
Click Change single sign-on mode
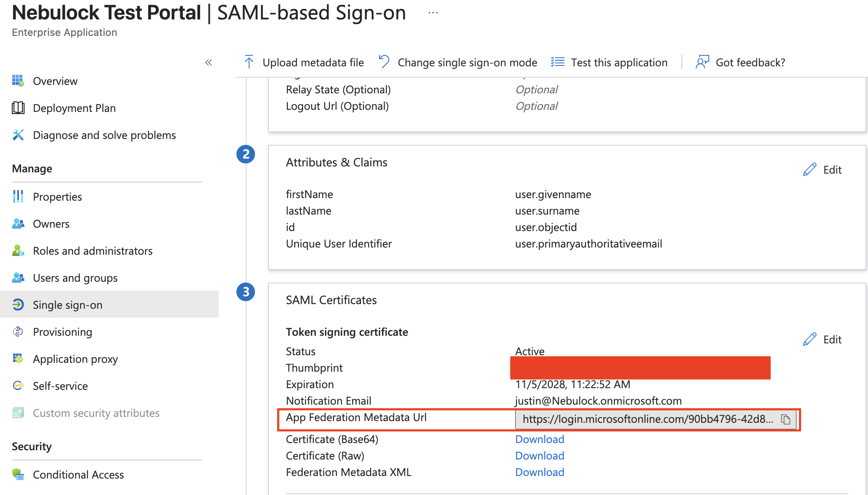click(x=467, y=63)
